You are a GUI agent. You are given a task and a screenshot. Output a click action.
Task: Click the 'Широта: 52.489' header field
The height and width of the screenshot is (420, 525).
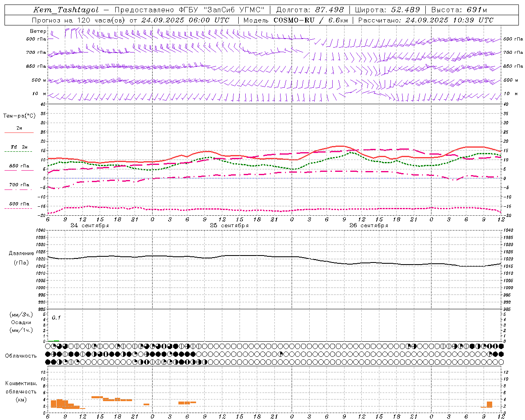click(x=388, y=10)
